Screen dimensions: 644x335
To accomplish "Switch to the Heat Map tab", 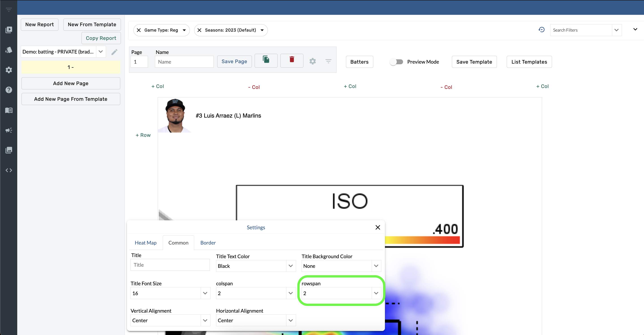I will [x=146, y=243].
